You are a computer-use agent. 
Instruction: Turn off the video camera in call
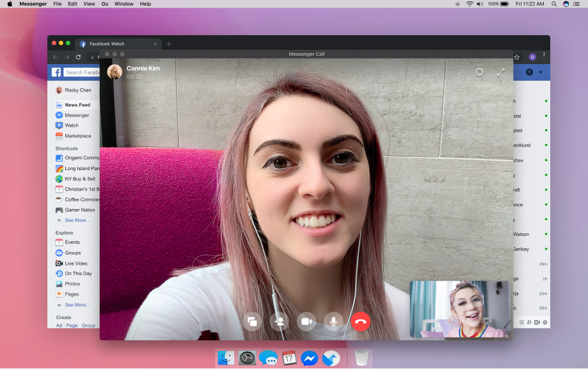[306, 322]
